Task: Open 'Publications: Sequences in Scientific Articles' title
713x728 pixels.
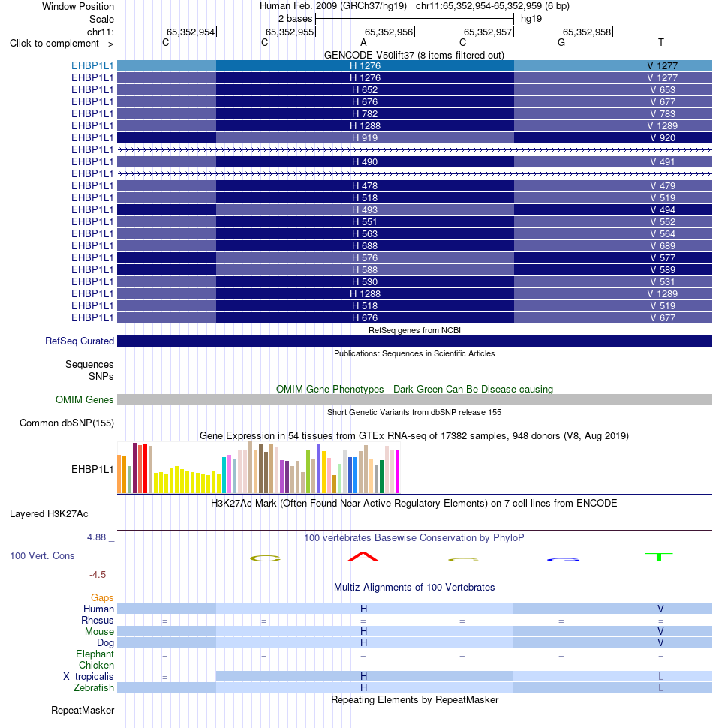Action: point(414,353)
